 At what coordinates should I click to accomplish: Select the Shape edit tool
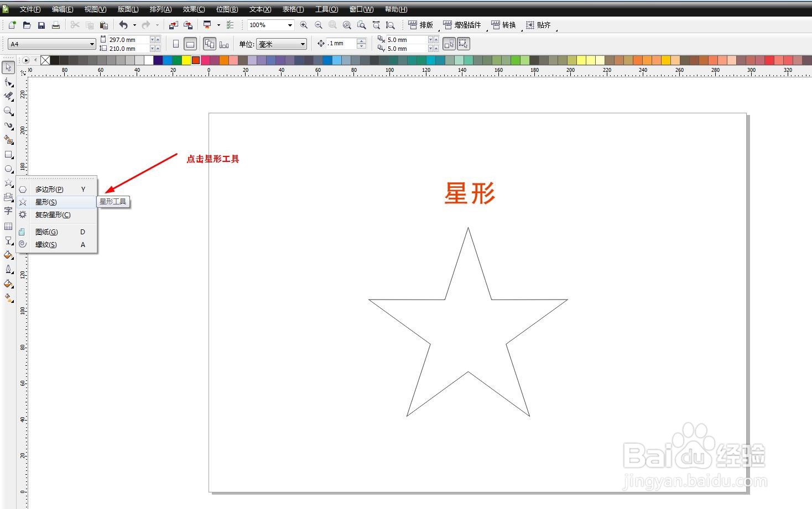coord(8,82)
